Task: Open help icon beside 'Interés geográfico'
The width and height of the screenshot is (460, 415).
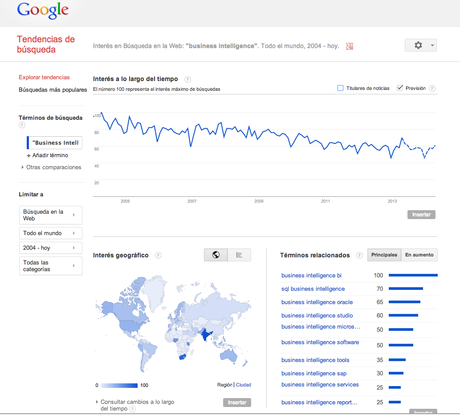Action: tap(158, 255)
